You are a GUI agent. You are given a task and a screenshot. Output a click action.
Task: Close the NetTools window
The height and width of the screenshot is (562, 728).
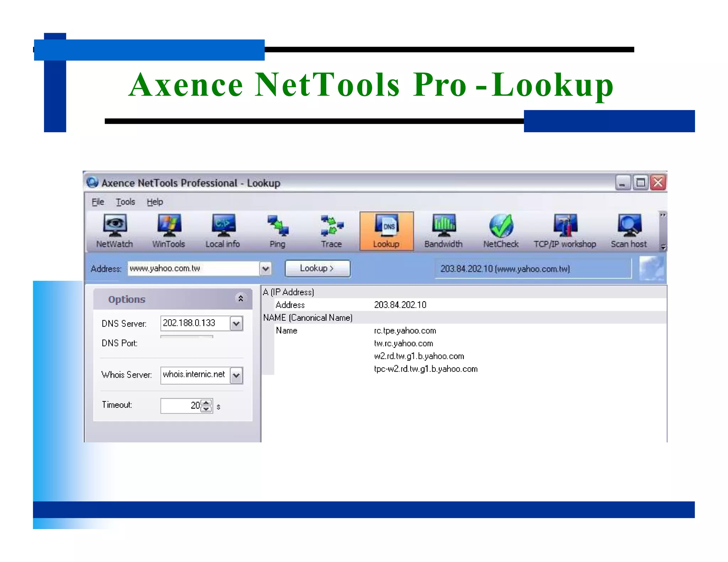pyautogui.click(x=658, y=183)
